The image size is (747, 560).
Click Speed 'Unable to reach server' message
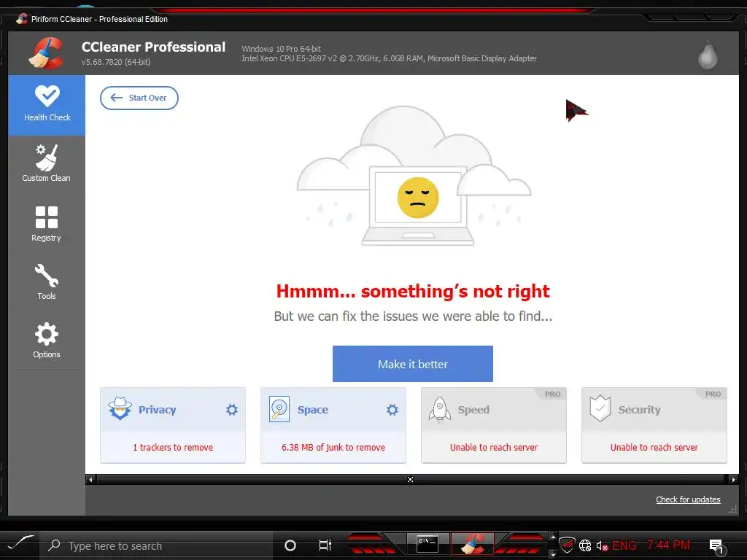[494, 447]
